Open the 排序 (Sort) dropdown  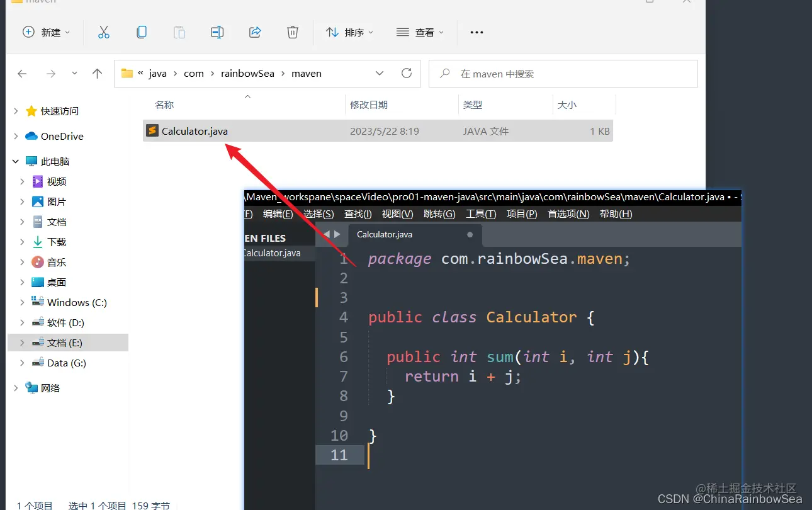[349, 32]
